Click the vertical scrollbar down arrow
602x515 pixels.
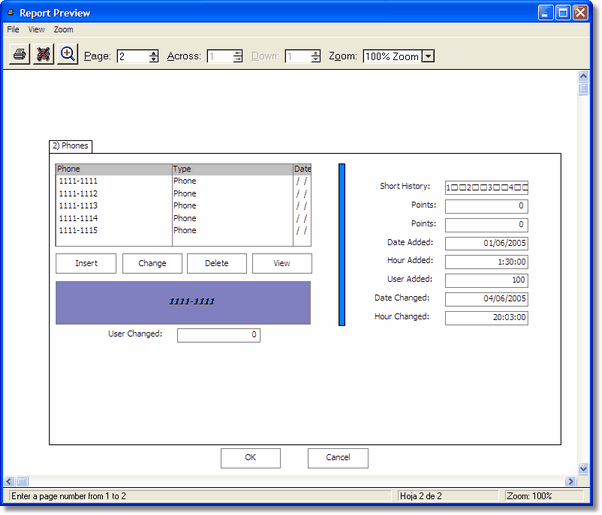coord(583,469)
